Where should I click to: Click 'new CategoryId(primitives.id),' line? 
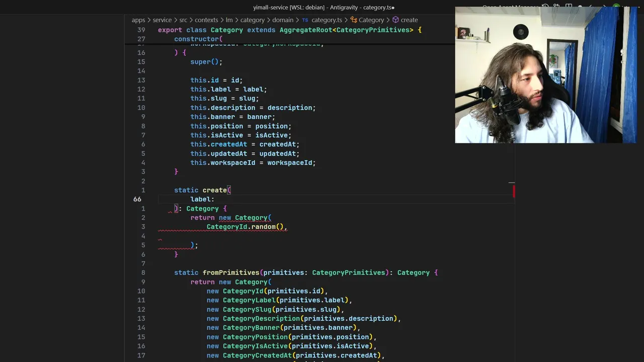(x=267, y=291)
